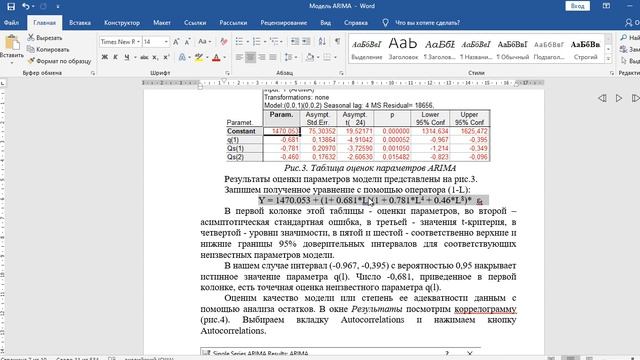Click the "Что вы хотите сделать?" search box
640x360 pixels.
click(x=427, y=23)
